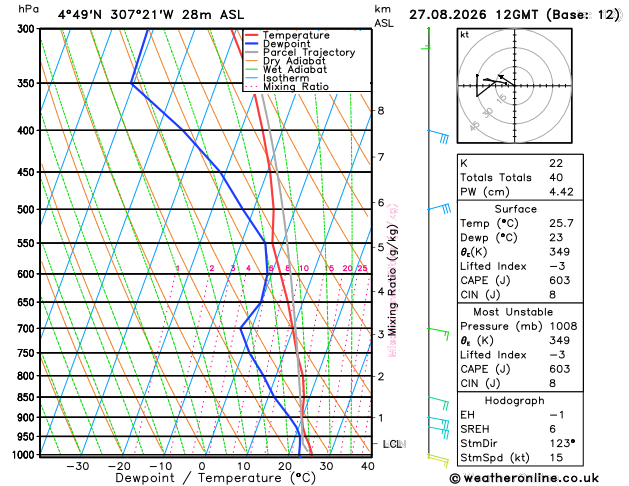Click the K index value 22

[x=556, y=163]
